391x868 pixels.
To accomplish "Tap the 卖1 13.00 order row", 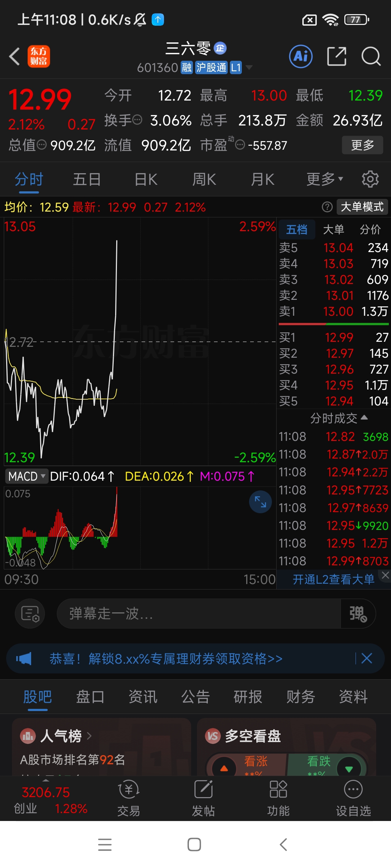I will [333, 311].
